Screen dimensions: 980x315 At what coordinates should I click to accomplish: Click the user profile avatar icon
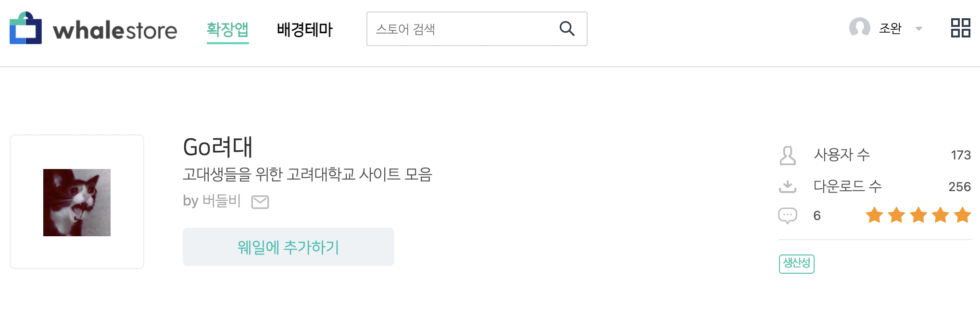(859, 28)
